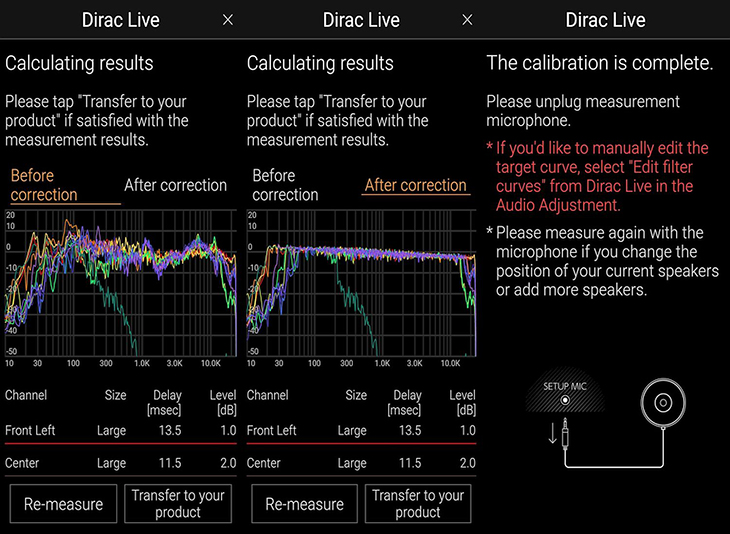Click the third panel Dirac Live title
Viewport: 730px width, 534px height.
click(605, 20)
